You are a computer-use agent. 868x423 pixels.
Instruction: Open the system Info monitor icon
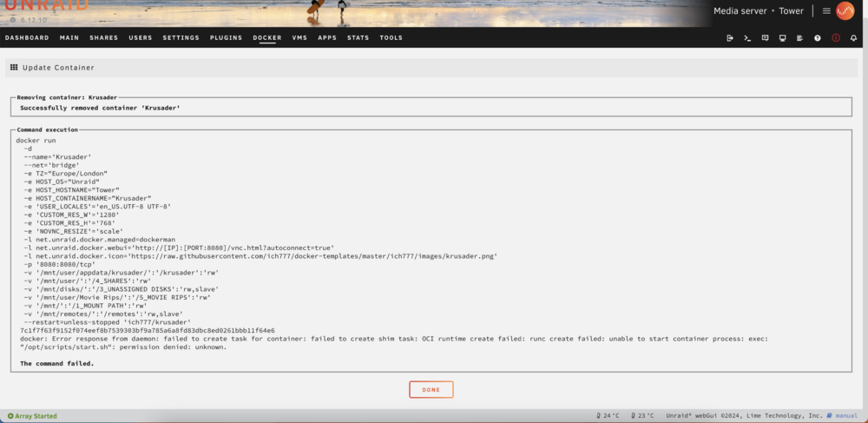[x=783, y=38]
